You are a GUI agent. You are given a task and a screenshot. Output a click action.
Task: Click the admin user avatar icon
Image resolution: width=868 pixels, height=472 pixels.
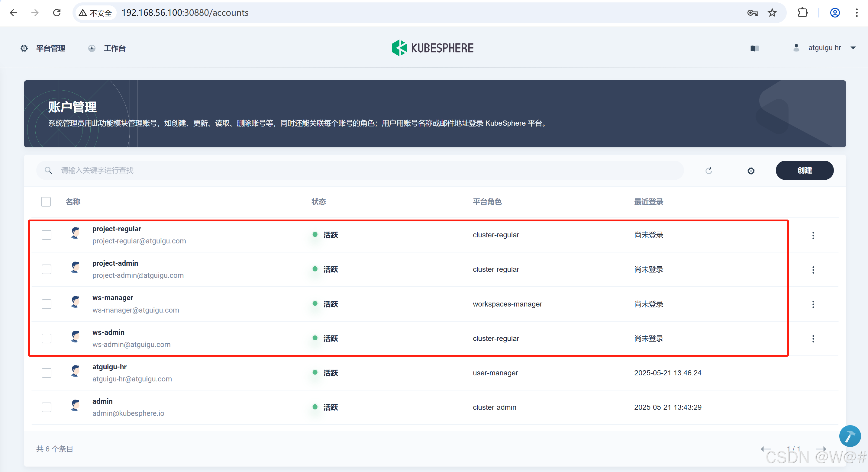click(x=76, y=405)
